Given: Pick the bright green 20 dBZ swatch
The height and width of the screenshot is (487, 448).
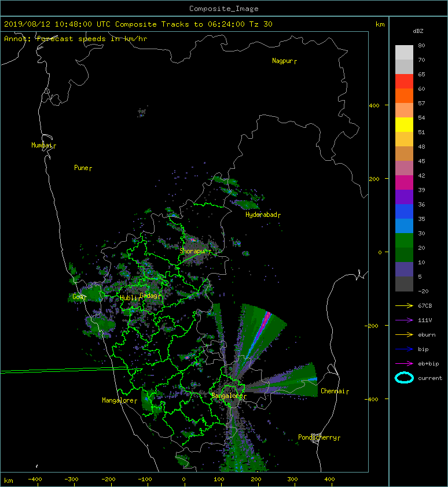Looking at the screenshot, I should click(404, 240).
